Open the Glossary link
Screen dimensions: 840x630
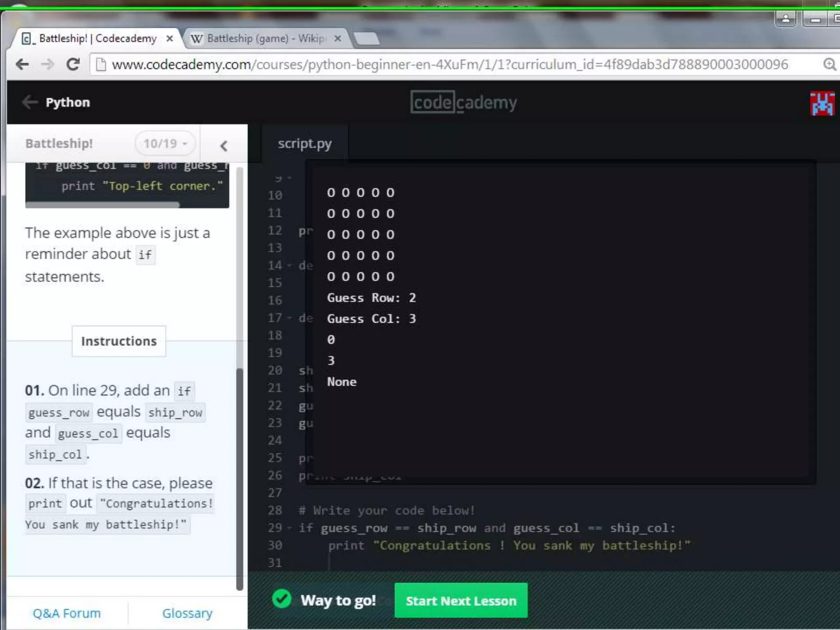point(187,613)
